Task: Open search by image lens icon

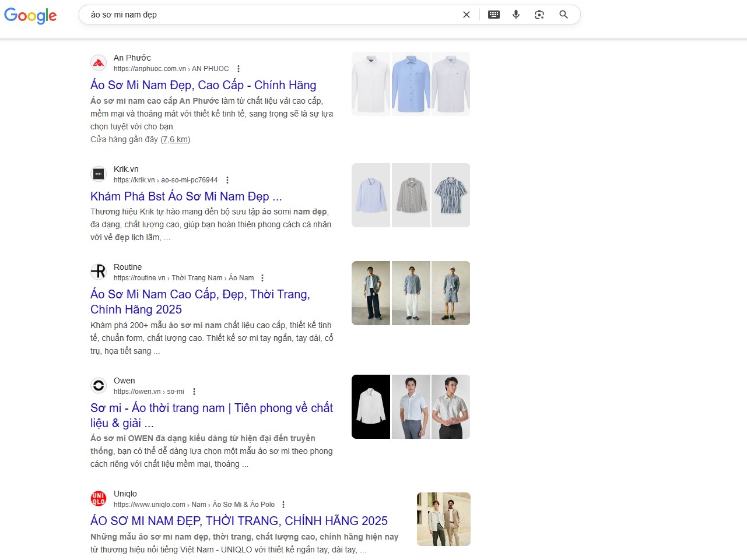Action: (539, 15)
